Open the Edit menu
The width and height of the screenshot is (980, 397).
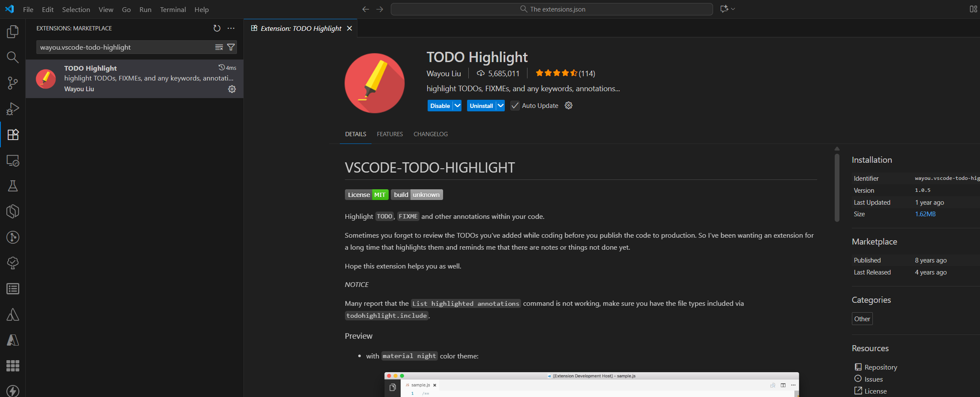tap(48, 9)
